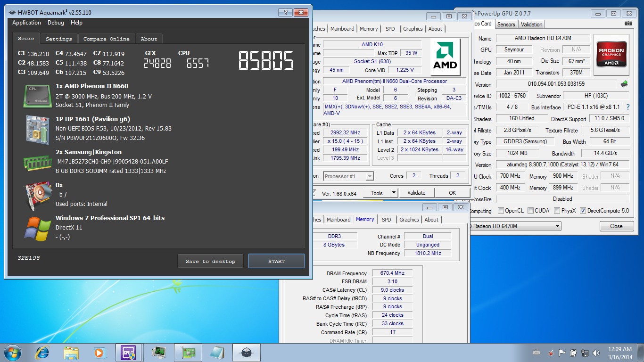Image resolution: width=644 pixels, height=362 pixels.
Task: Open the Processor #1 selection dropdown
Action: (348, 176)
